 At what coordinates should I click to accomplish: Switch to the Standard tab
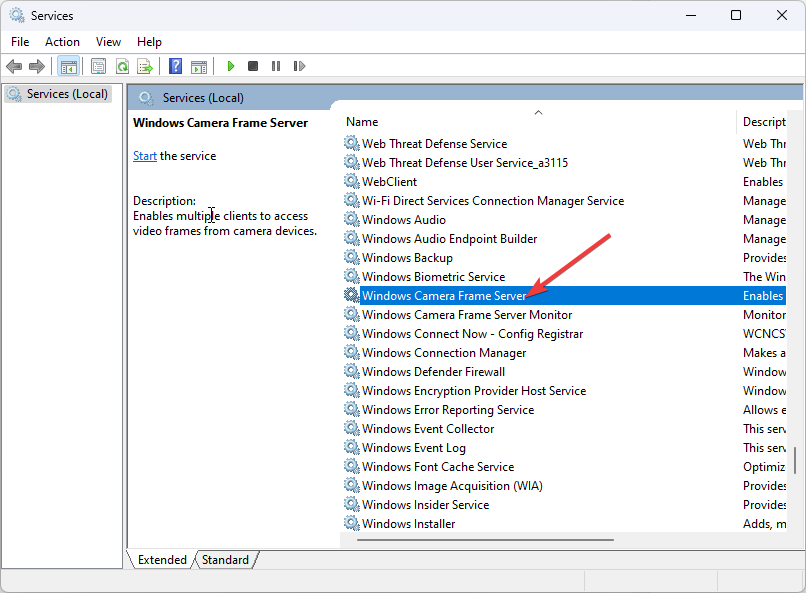225,560
